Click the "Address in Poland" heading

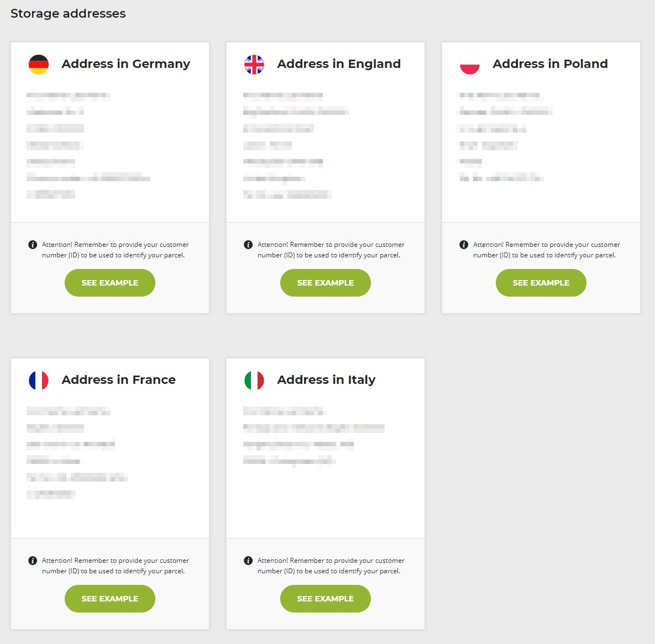550,64
